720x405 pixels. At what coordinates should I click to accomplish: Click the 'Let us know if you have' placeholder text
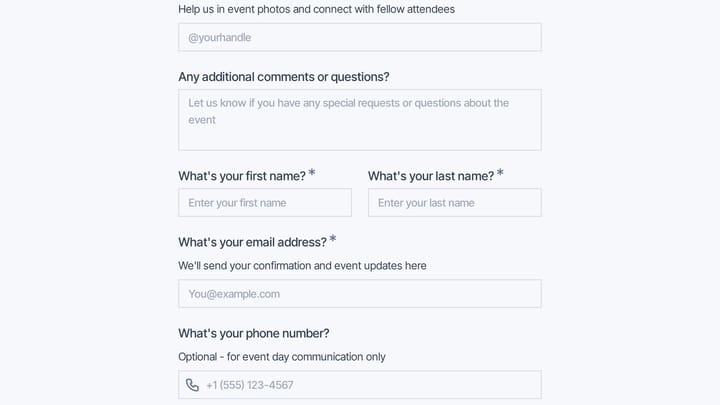(349, 103)
